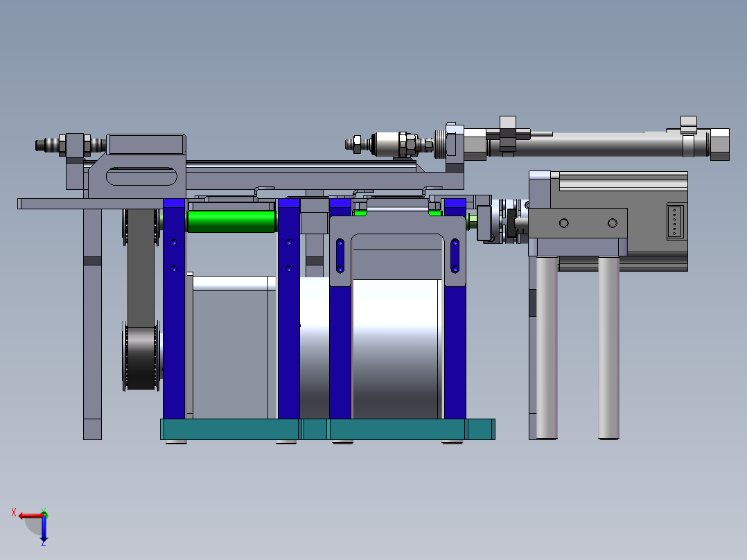Select the green roller shaft in the model

pos(231,221)
